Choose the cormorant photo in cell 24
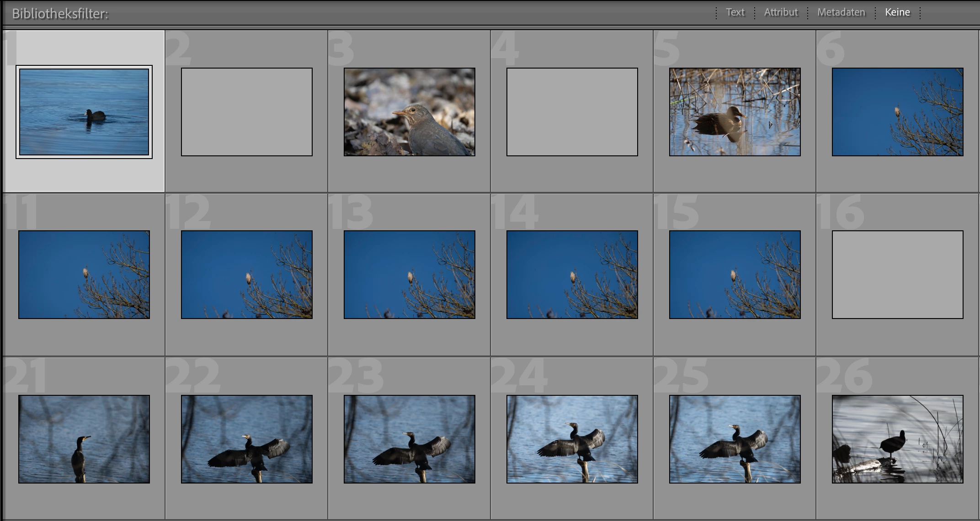Image resolution: width=980 pixels, height=521 pixels. pyautogui.click(x=572, y=439)
